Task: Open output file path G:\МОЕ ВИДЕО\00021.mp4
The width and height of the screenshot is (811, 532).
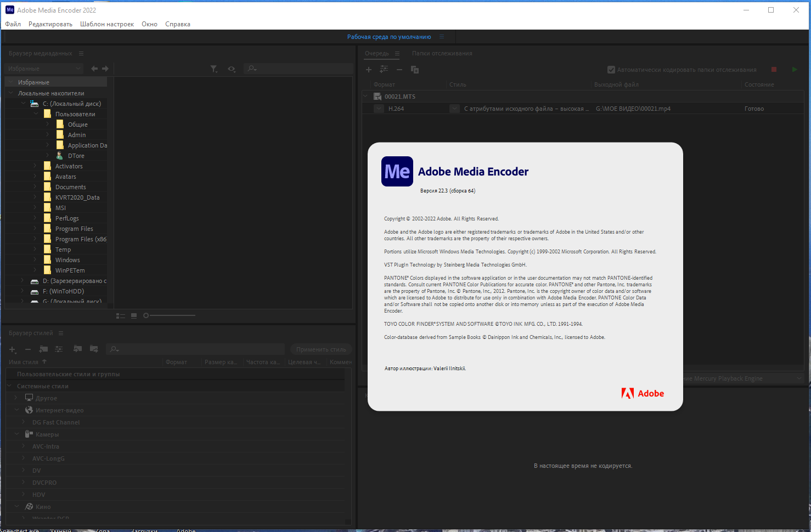Action: [633, 109]
